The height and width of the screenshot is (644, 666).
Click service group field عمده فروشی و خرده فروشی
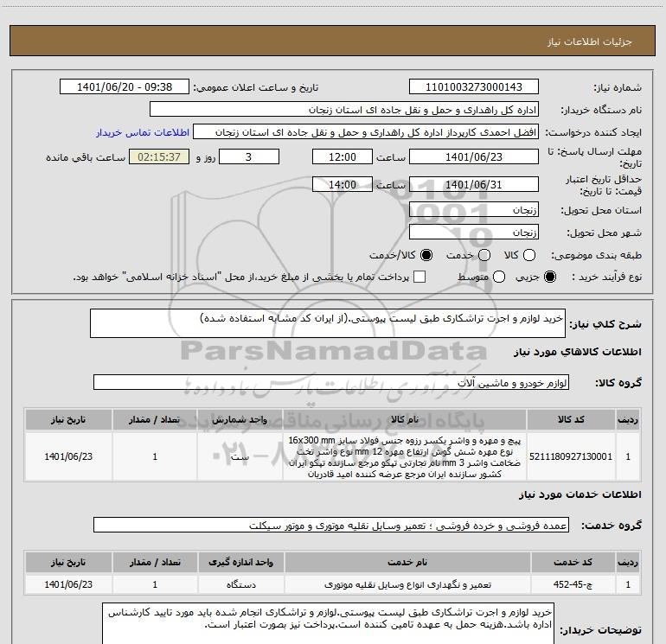click(331, 525)
